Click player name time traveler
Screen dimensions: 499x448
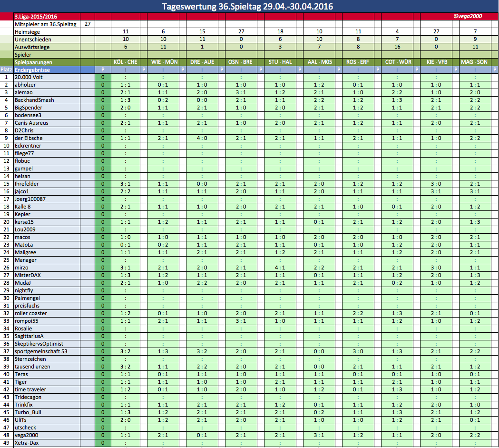tap(30, 390)
